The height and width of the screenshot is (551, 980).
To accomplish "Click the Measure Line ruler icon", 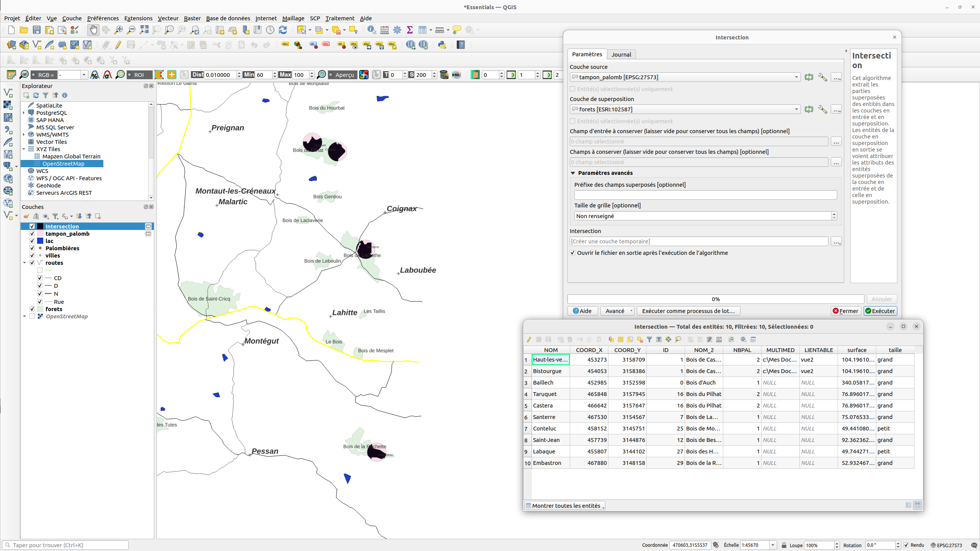I will click(440, 30).
